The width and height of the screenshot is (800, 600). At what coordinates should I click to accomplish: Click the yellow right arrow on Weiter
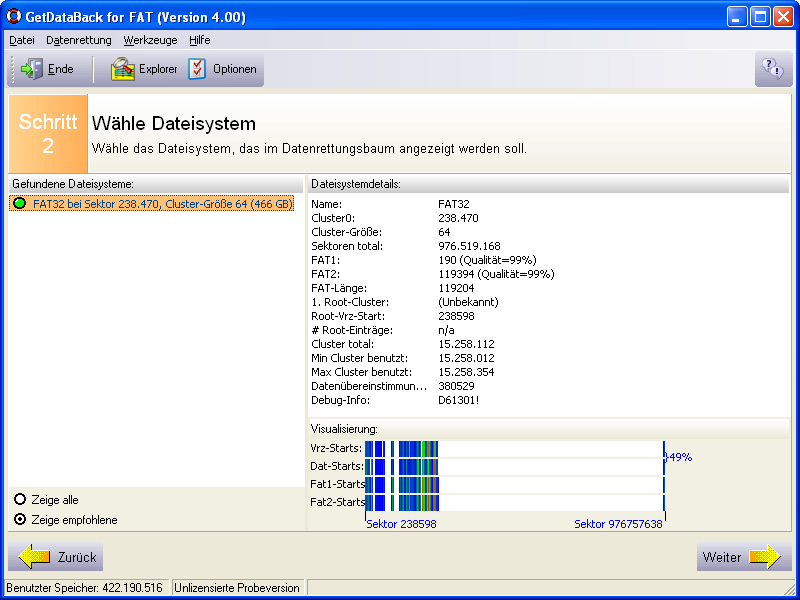click(x=765, y=557)
